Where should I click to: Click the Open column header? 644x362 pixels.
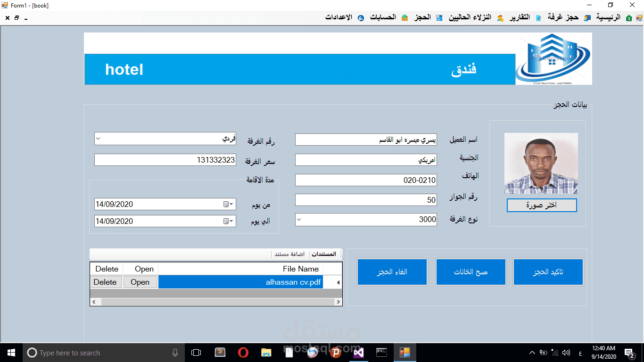(x=140, y=269)
